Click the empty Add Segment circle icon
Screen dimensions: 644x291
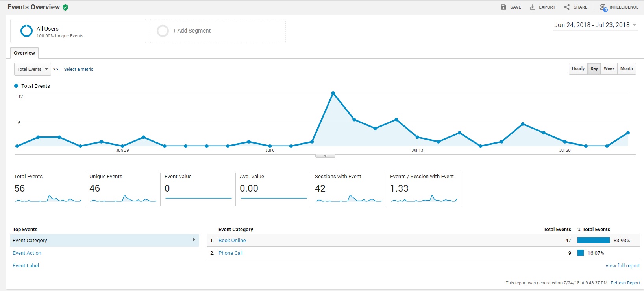(163, 31)
